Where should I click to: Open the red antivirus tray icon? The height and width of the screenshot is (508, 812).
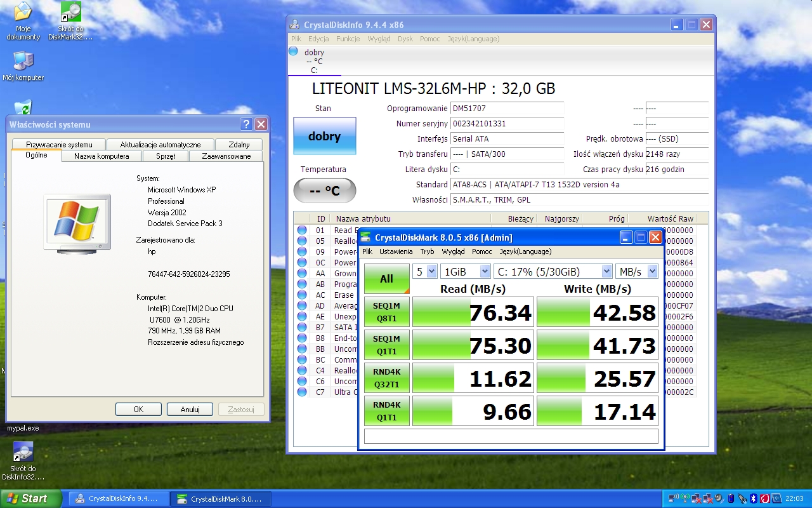pyautogui.click(x=764, y=498)
